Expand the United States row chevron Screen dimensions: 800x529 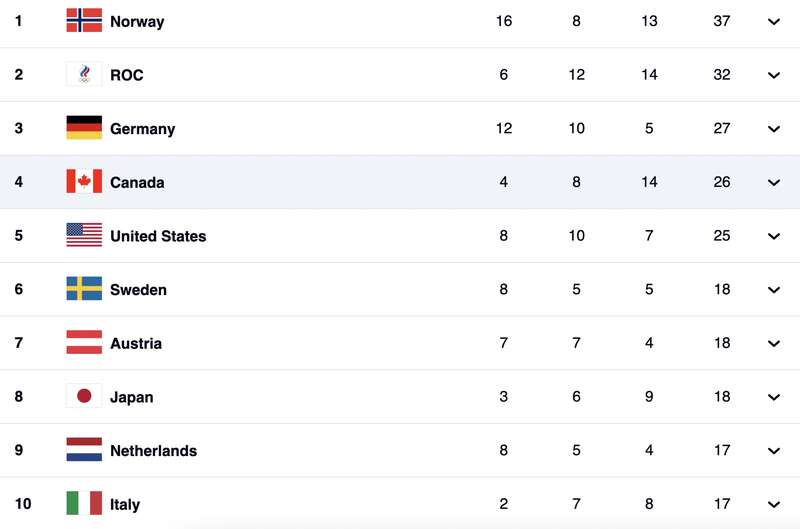773,236
